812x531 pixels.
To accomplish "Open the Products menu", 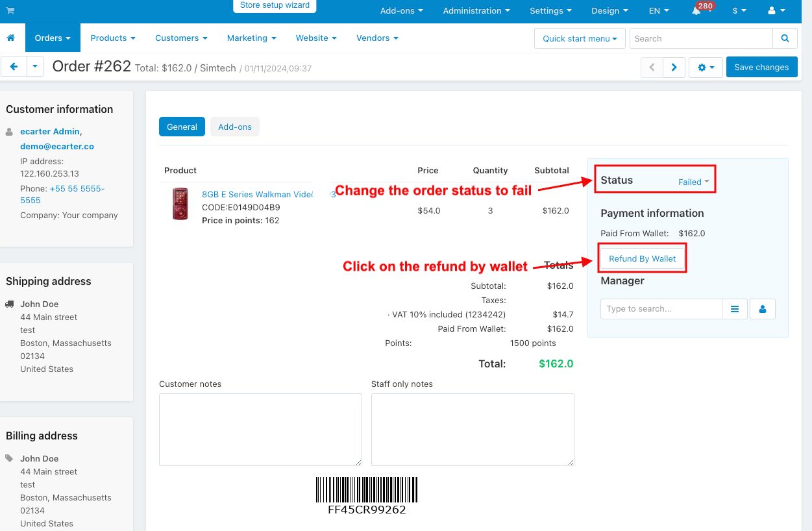I will point(113,38).
